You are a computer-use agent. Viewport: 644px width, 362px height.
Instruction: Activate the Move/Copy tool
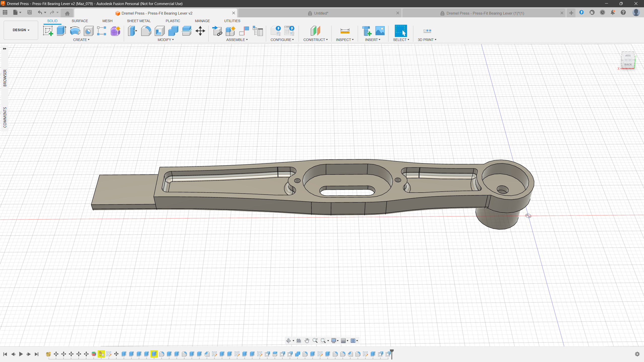coord(200,31)
